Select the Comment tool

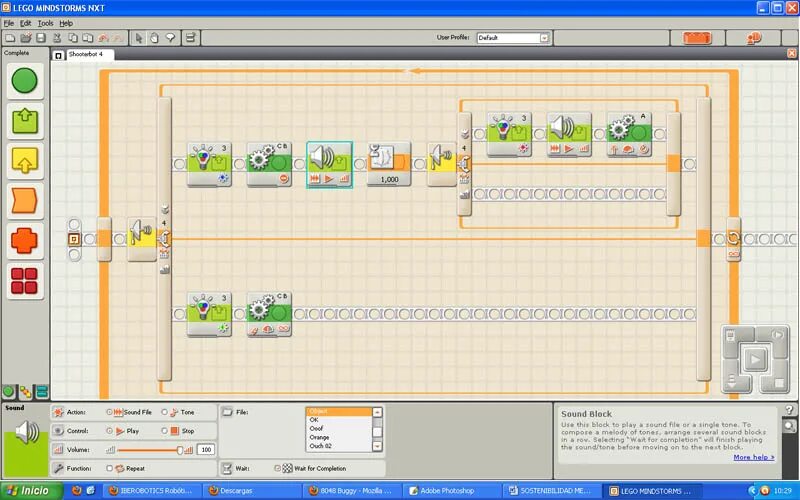point(170,38)
